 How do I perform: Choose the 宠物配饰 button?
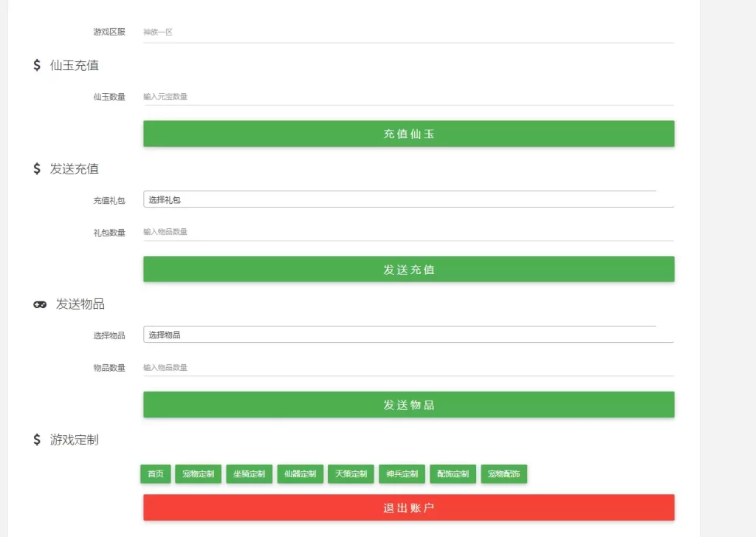tap(504, 474)
